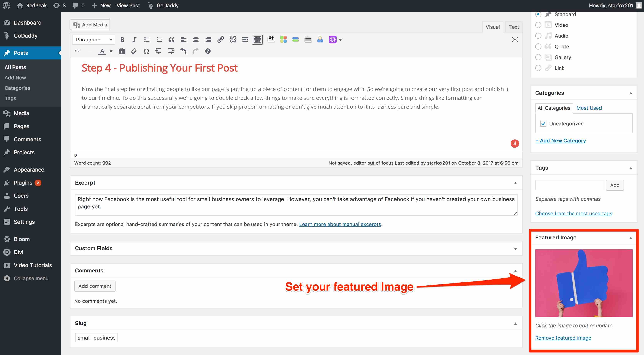Expand the Custom Fields panel

(515, 249)
